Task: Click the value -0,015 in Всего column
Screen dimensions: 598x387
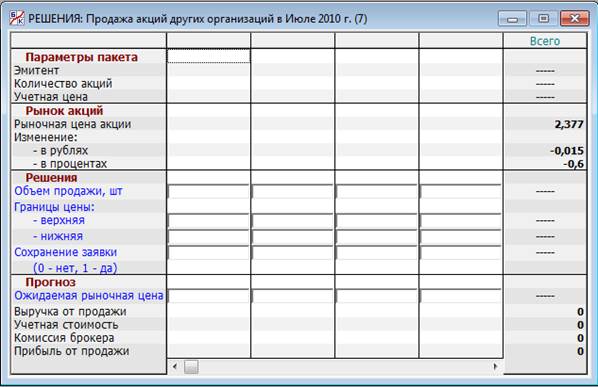Action: click(566, 151)
